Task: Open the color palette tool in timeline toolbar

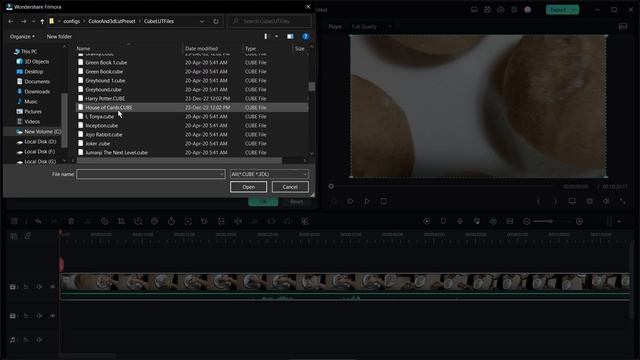Action: 155,221
